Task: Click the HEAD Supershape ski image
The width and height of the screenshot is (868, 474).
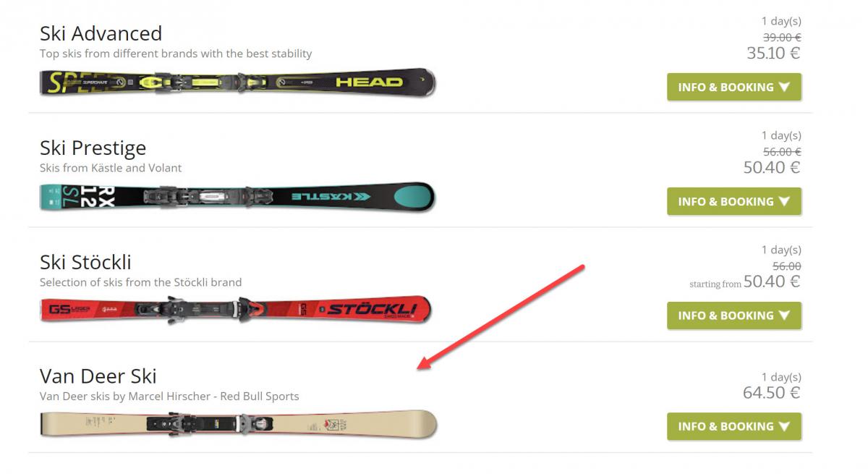Action: (x=238, y=82)
